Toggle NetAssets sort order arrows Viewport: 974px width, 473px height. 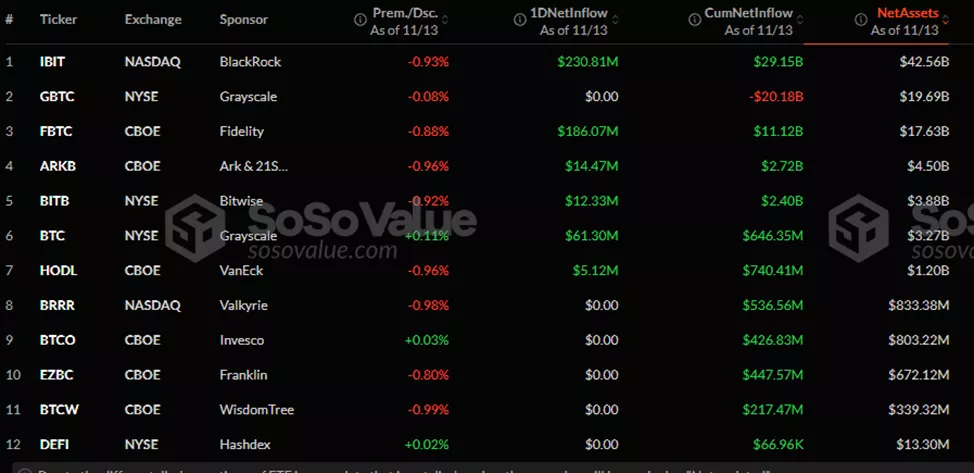(x=947, y=20)
